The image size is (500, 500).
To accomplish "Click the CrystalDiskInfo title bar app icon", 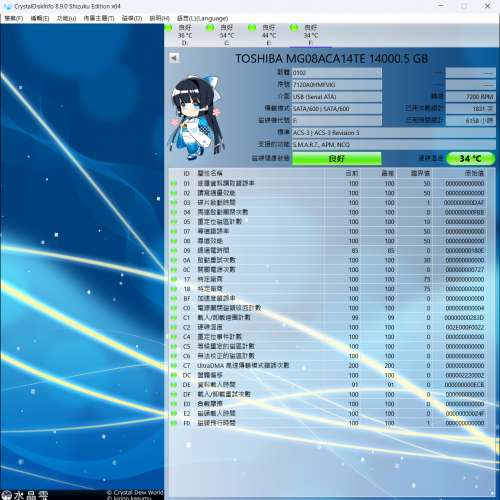I will 8,6.
